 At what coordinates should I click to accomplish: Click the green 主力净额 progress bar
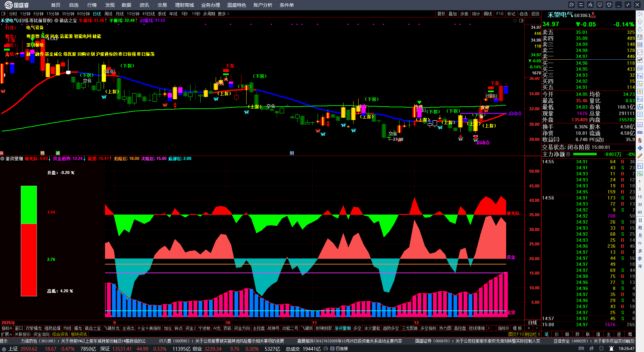(x=585, y=154)
